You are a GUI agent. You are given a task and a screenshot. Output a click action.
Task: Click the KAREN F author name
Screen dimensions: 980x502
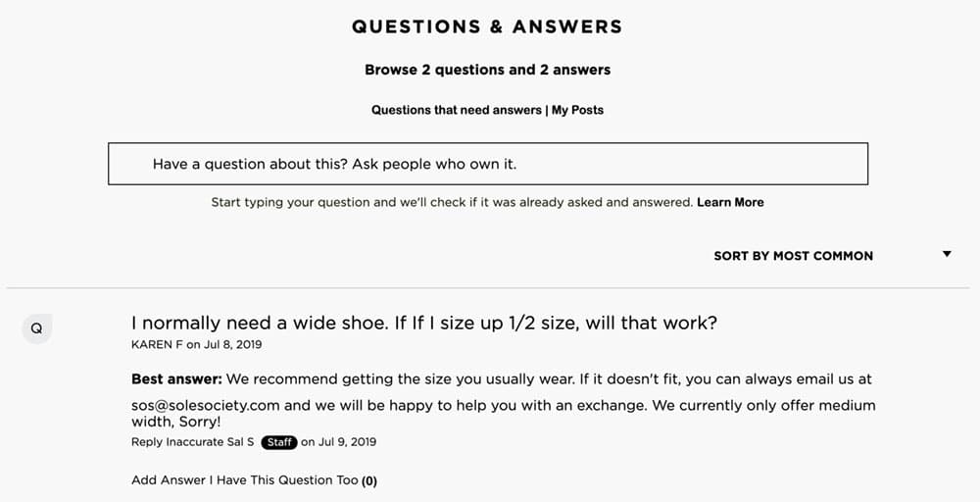(x=157, y=344)
